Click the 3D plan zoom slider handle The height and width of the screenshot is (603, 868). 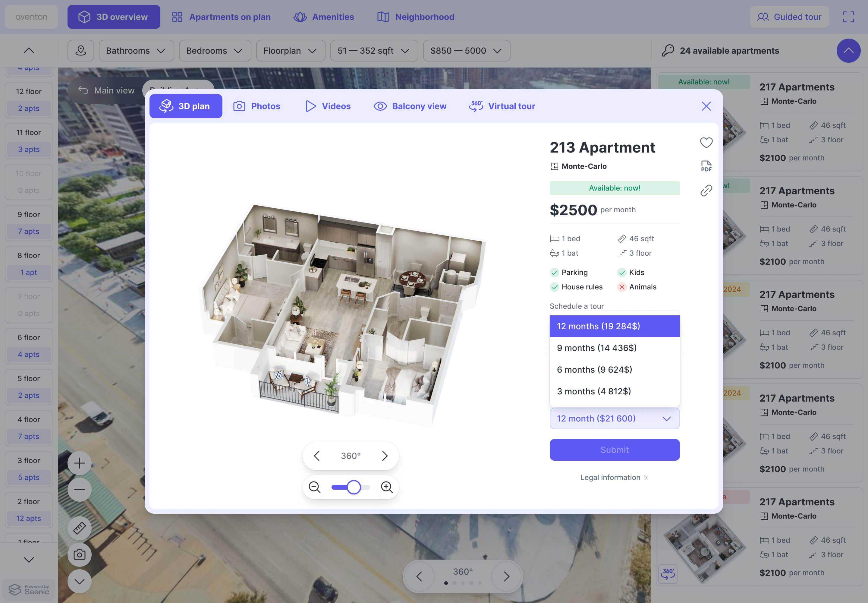(x=354, y=487)
